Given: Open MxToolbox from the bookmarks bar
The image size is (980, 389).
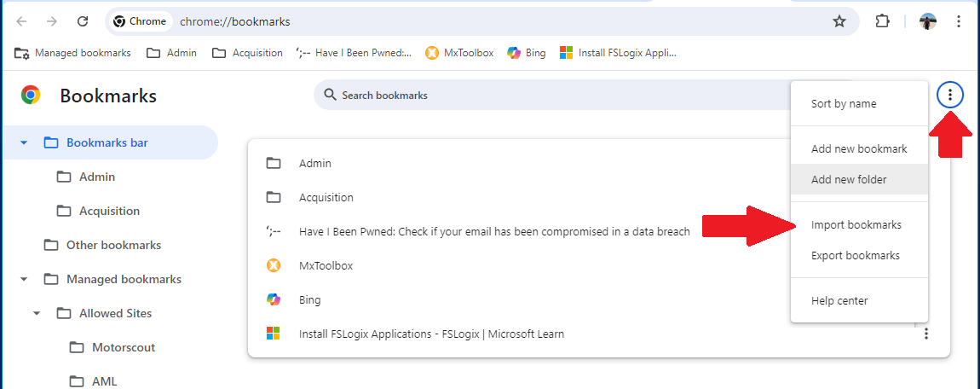Looking at the screenshot, I should tap(459, 53).
